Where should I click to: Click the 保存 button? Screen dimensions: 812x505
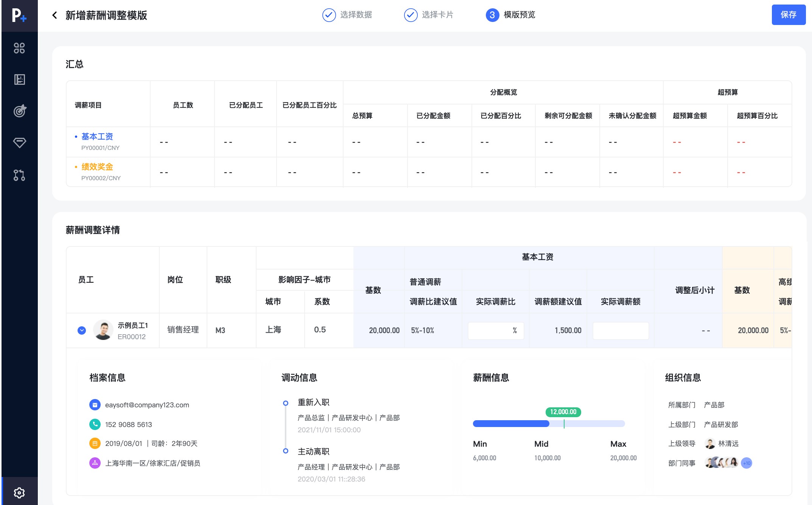(x=788, y=15)
